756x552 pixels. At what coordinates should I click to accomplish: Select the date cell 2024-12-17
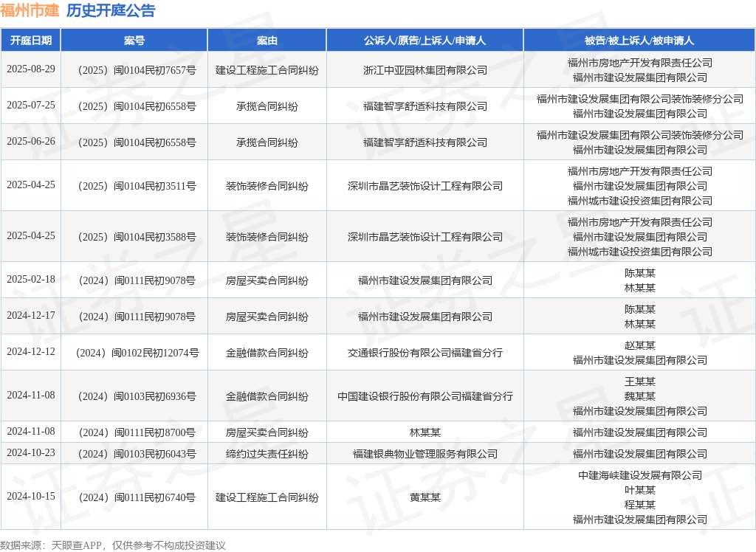pyautogui.click(x=31, y=315)
